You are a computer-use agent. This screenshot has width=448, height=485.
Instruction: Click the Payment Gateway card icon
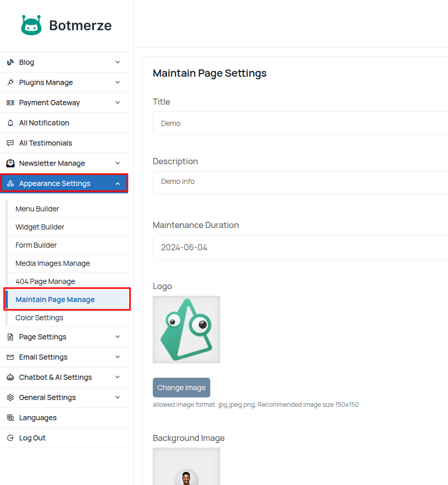tap(10, 103)
